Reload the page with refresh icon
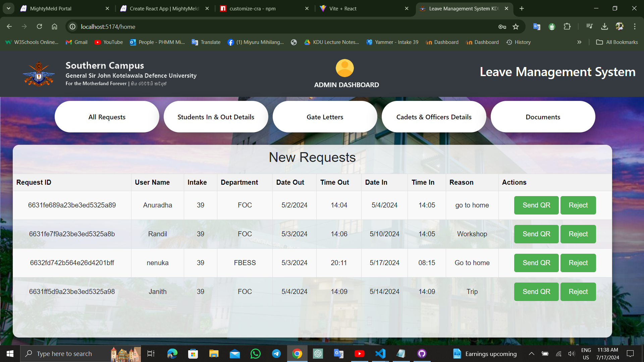 [39, 26]
